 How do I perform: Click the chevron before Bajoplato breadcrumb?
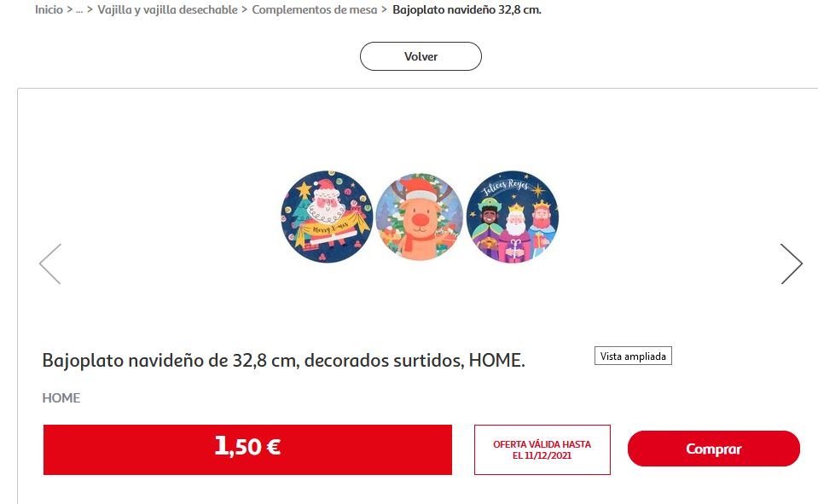tap(385, 9)
